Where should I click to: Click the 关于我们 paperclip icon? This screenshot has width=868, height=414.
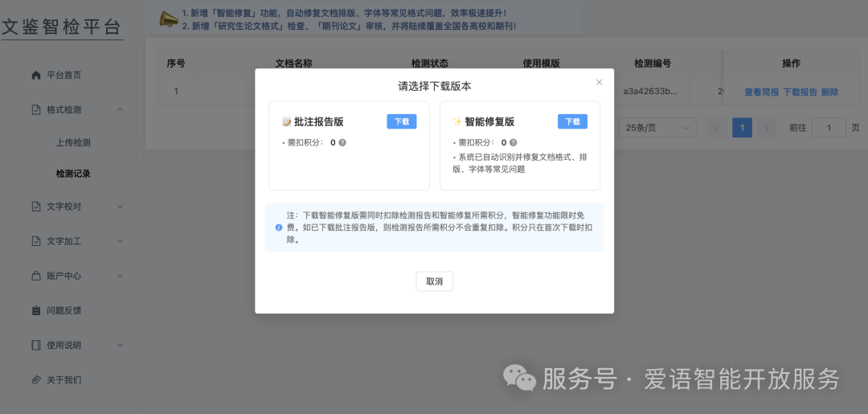click(x=35, y=379)
